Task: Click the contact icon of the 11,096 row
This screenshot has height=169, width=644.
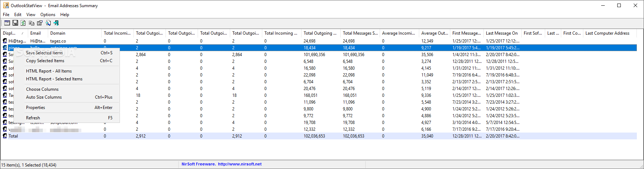Action: (5, 102)
